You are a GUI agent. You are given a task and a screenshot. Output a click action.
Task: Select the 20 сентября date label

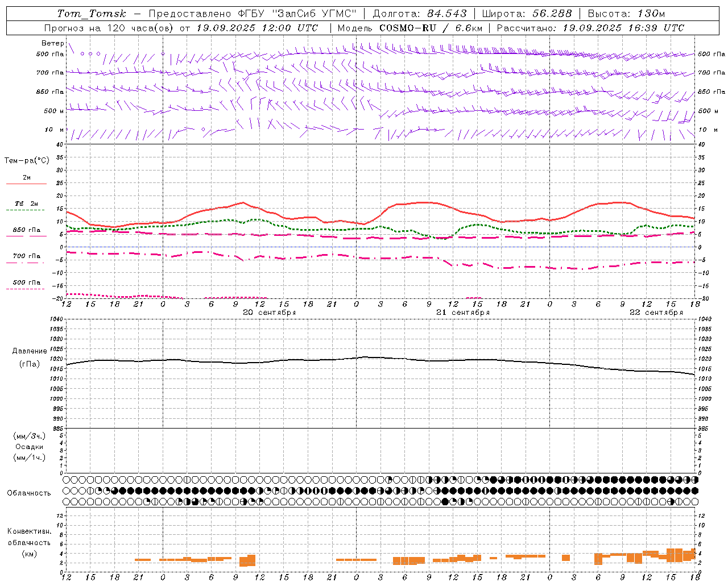coord(270,312)
